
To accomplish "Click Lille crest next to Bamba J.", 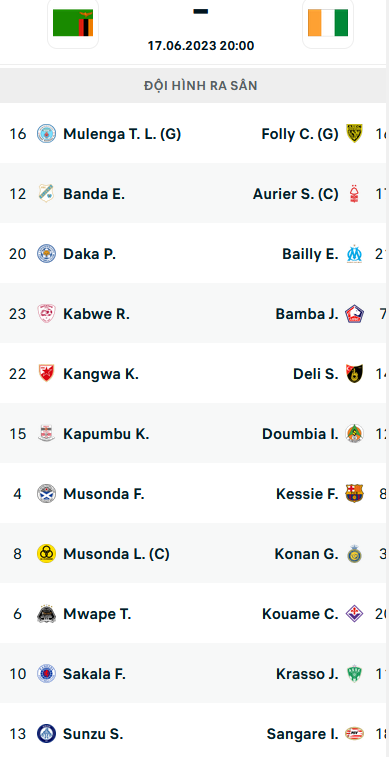I will (355, 314).
